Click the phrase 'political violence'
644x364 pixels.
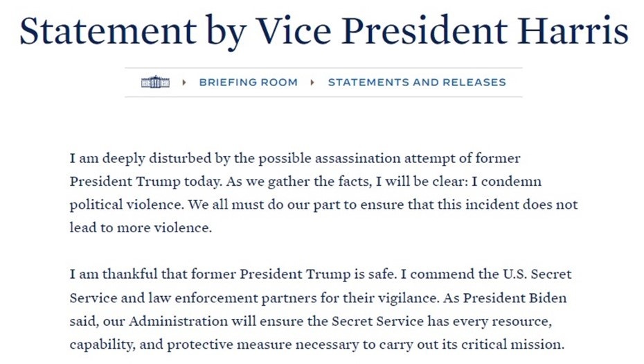[x=125, y=205]
